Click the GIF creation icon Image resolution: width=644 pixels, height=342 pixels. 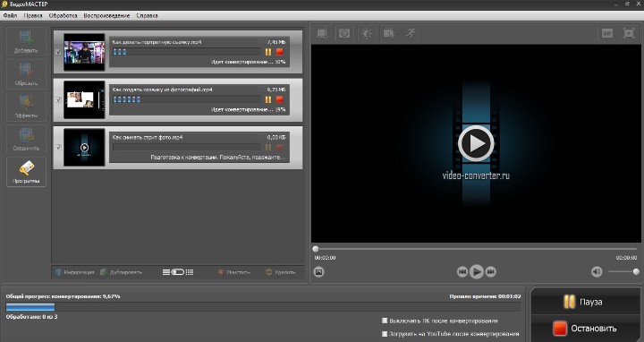[x=606, y=33]
